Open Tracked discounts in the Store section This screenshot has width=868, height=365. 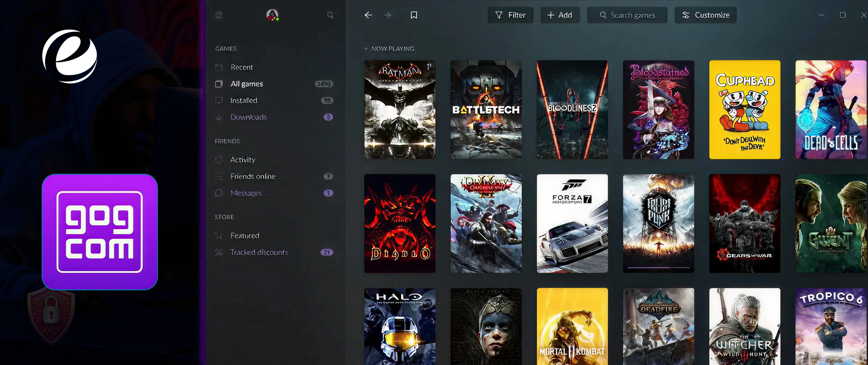click(x=259, y=252)
